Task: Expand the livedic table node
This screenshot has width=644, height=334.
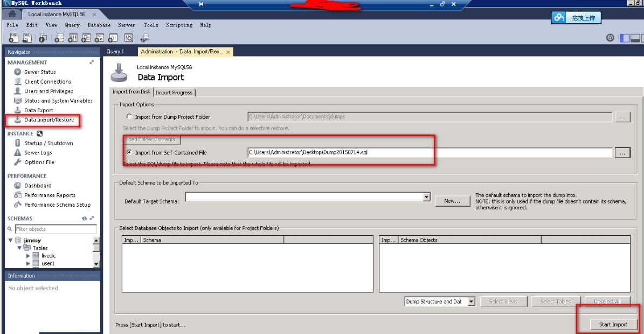Action: click(29, 256)
